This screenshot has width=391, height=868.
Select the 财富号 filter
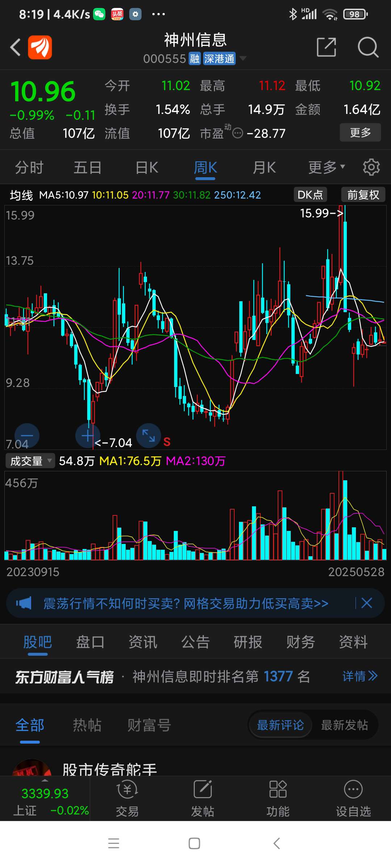(x=149, y=725)
